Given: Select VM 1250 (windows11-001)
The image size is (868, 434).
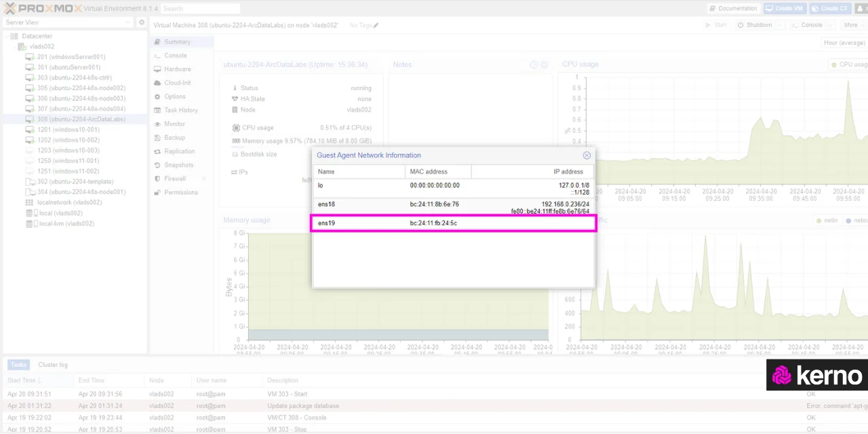Looking at the screenshot, I should tap(68, 161).
